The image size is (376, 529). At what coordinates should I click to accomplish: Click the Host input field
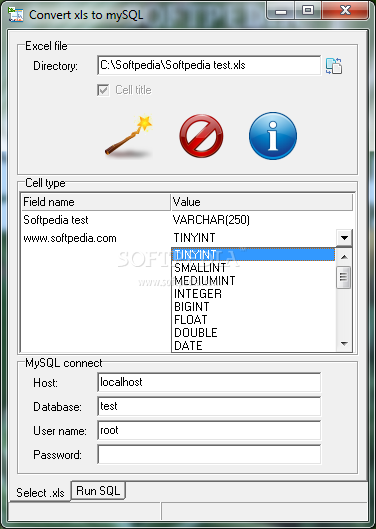pyautogui.click(x=209, y=382)
